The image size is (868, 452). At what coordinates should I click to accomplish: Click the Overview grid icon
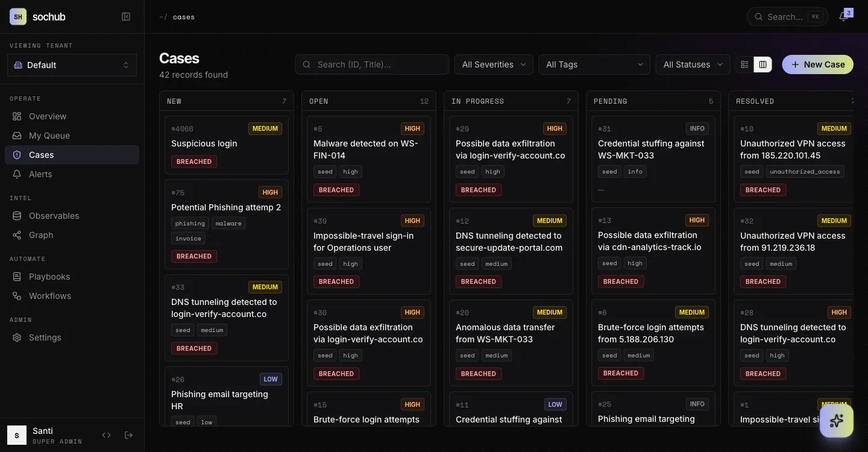point(17,116)
